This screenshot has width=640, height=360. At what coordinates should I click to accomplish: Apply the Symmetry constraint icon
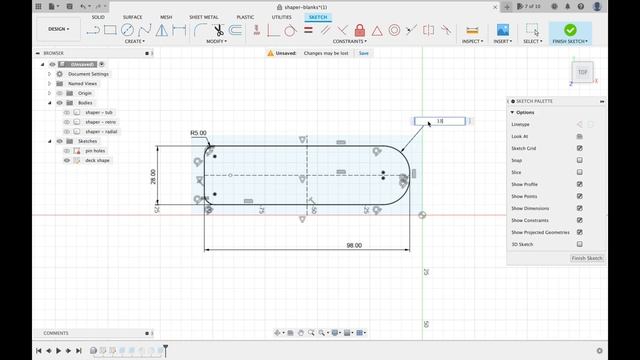coord(429,30)
